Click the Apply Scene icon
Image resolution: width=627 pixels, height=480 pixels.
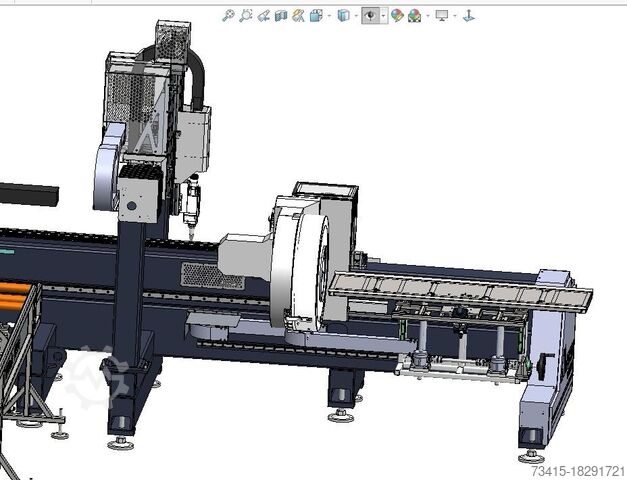pyautogui.click(x=414, y=15)
